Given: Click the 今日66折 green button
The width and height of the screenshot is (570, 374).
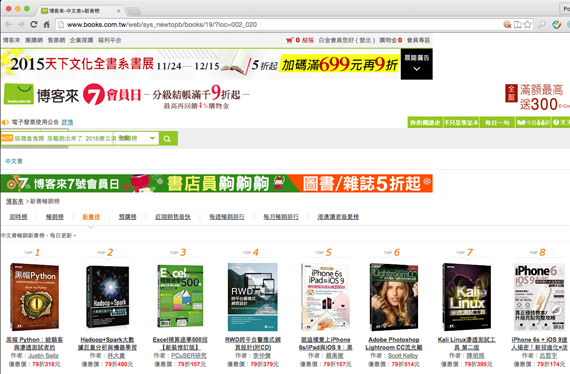Looking at the screenshot, I should (x=533, y=122).
